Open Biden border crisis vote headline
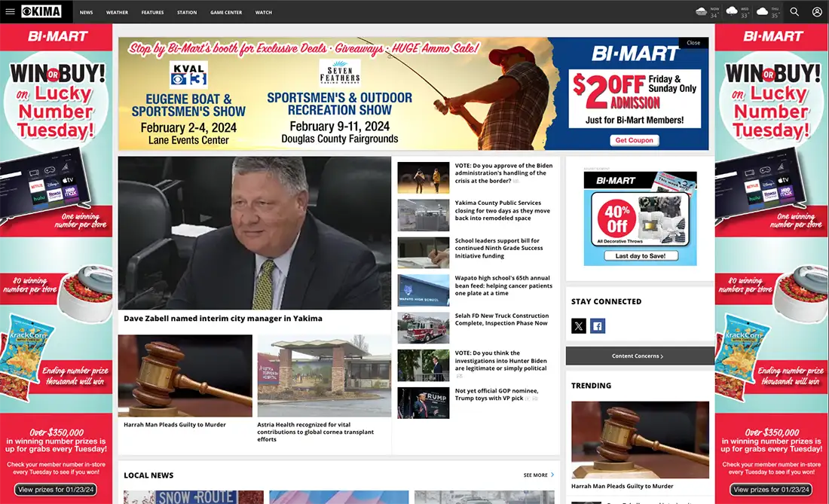829x504 pixels. (504, 173)
